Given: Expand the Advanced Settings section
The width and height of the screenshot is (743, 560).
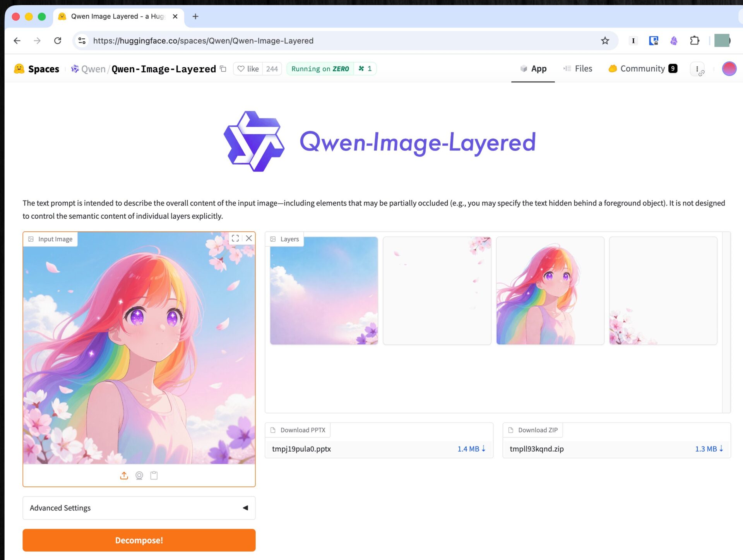Looking at the screenshot, I should coord(139,508).
